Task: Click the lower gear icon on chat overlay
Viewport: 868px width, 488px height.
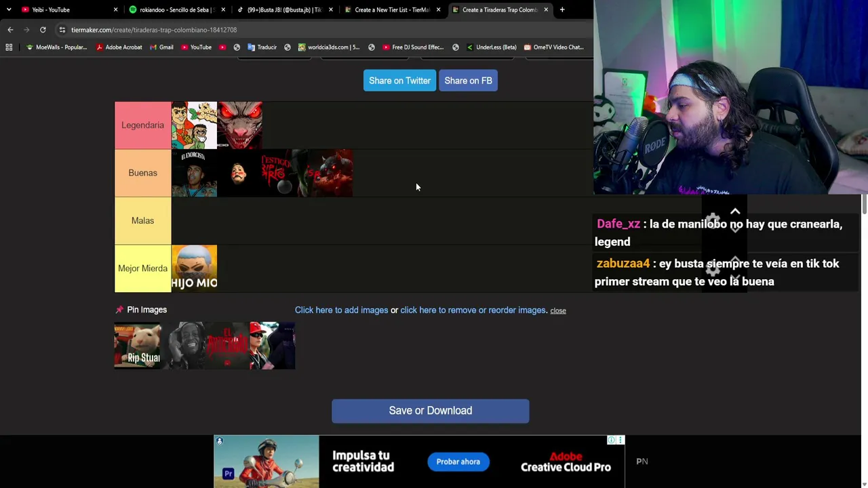Action: pos(712,269)
